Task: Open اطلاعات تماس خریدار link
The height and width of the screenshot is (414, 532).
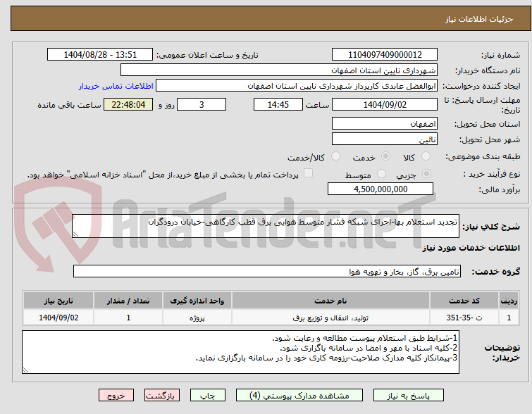Action: pos(116,86)
